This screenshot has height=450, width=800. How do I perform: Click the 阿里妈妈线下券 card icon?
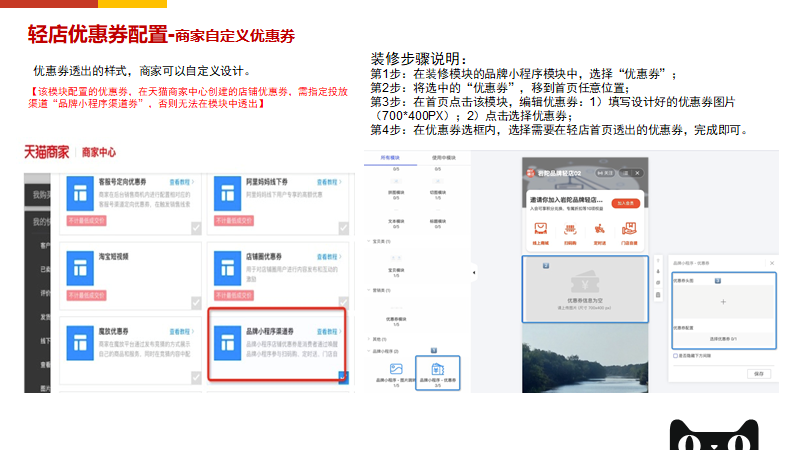click(227, 193)
